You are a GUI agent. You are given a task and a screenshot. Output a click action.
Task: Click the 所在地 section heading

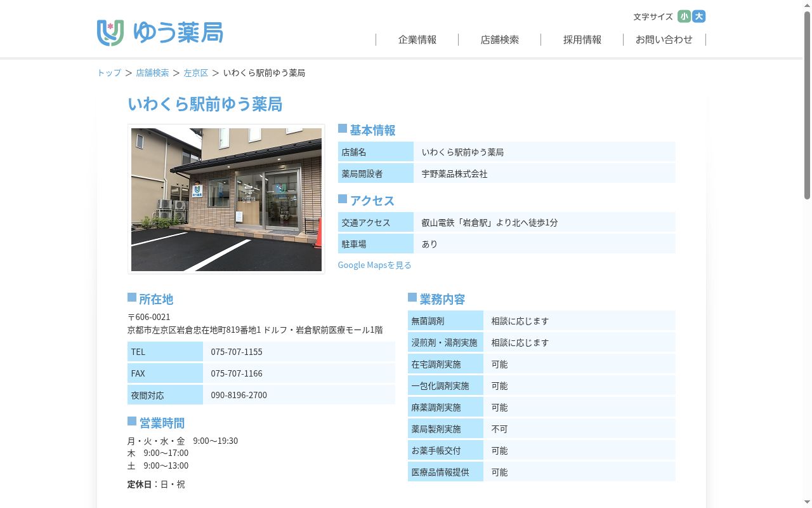[x=156, y=299]
